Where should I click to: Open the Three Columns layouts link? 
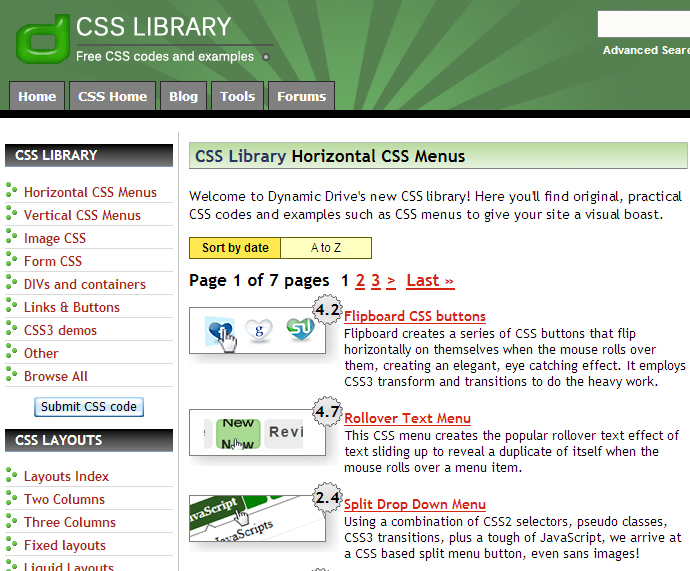[70, 522]
